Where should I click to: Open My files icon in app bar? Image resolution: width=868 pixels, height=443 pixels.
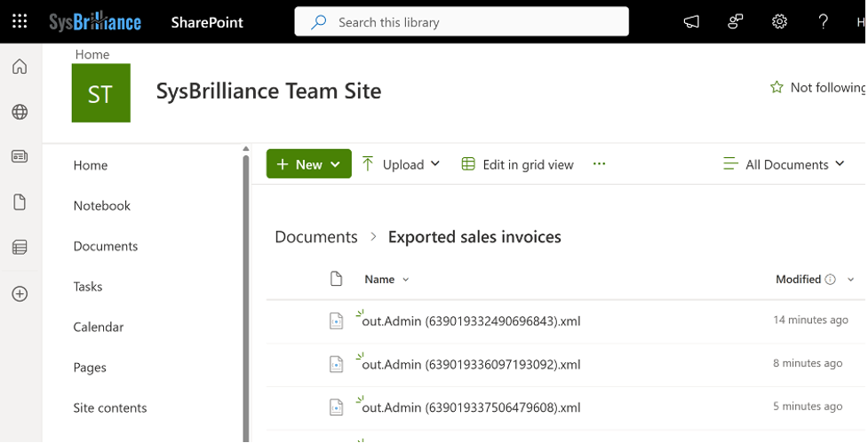point(20,202)
